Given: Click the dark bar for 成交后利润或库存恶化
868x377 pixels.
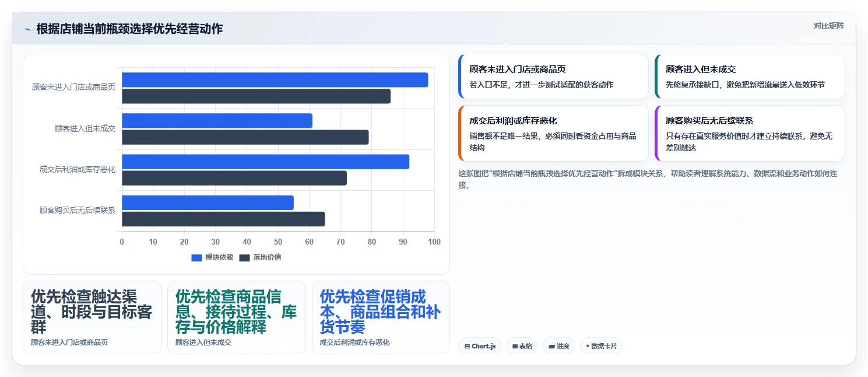Looking at the screenshot, I should (x=234, y=178).
